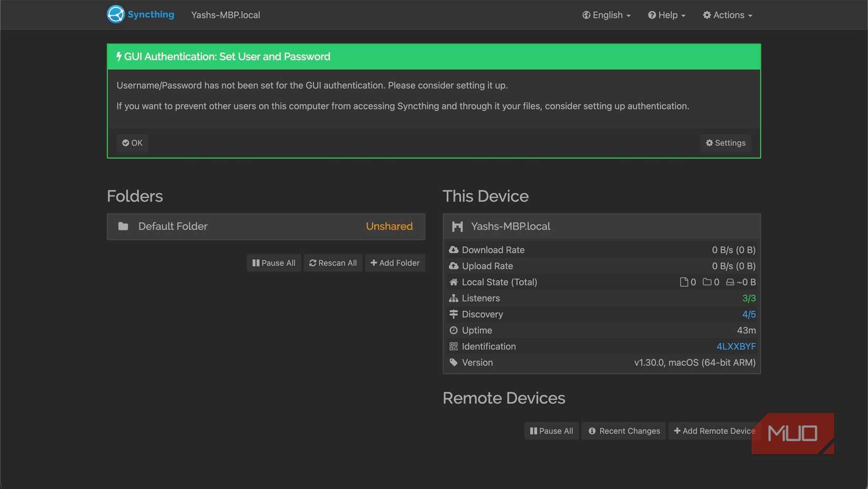Click the Default Folder folder icon
This screenshot has height=489, width=868.
pyautogui.click(x=123, y=226)
